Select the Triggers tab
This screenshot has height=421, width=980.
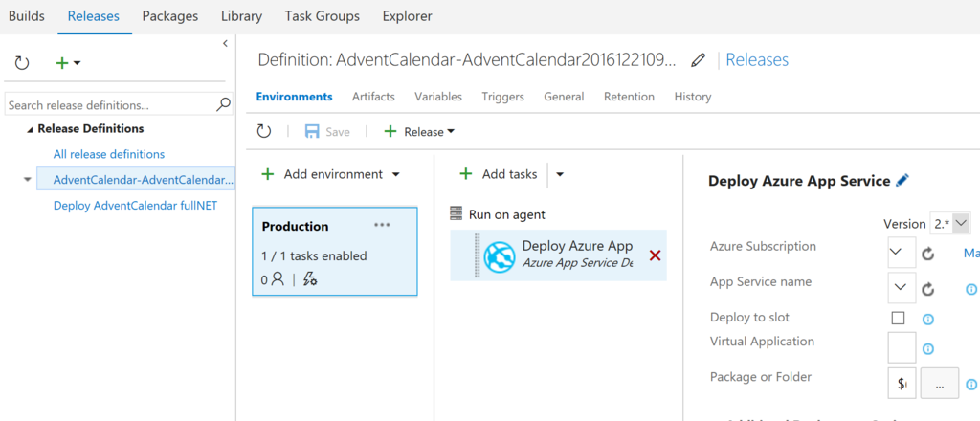point(502,97)
